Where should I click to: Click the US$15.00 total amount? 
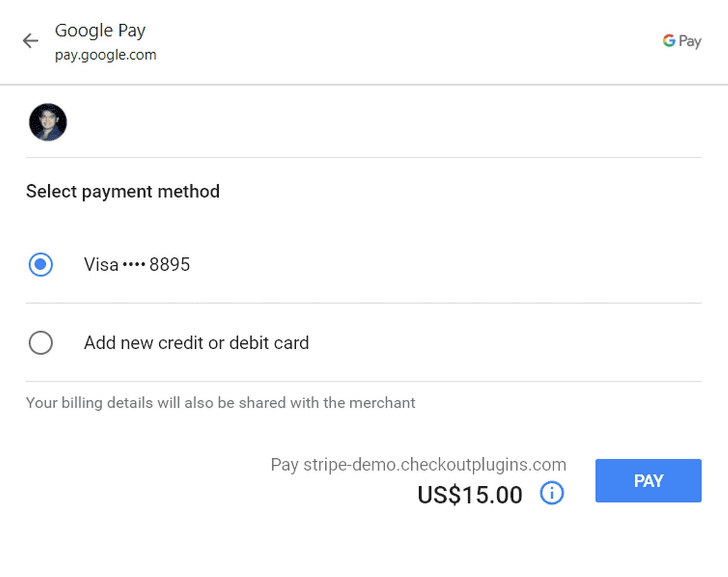click(470, 495)
